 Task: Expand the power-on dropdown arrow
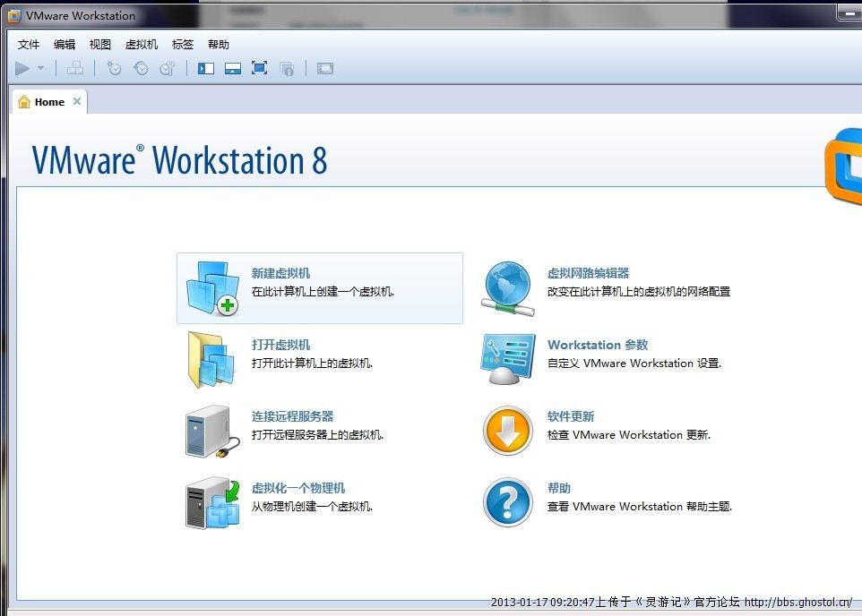click(x=41, y=68)
